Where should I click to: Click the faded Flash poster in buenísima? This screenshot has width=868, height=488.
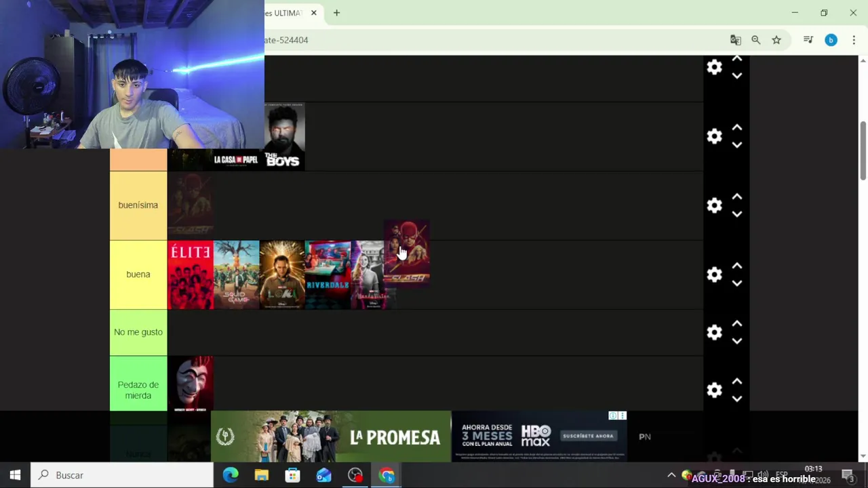(x=191, y=205)
